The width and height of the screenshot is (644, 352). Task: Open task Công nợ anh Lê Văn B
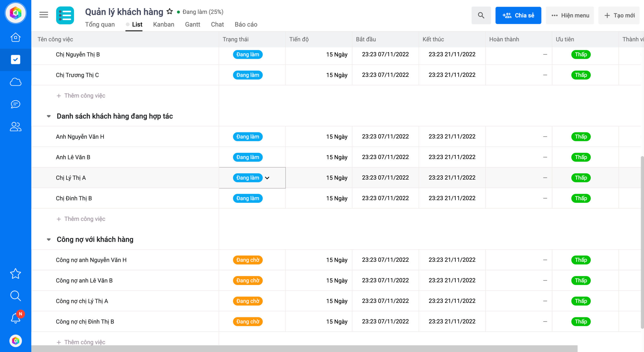(x=84, y=281)
